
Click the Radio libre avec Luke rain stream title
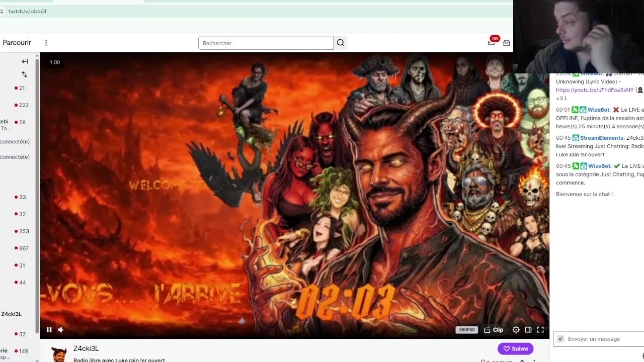(119, 360)
